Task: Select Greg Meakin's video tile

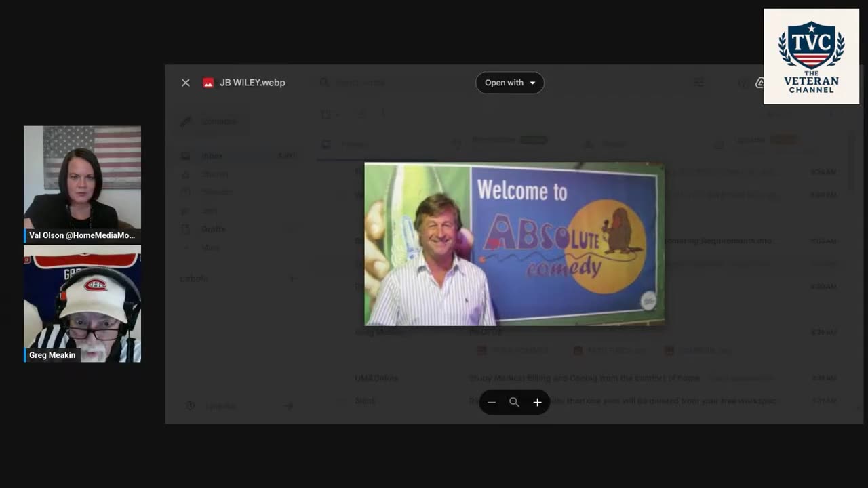Action: tap(82, 304)
